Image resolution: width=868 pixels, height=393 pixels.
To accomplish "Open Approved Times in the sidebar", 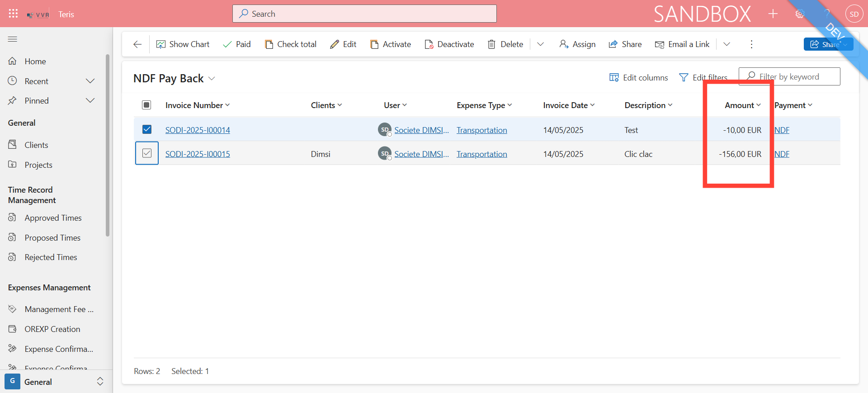I will coord(52,218).
